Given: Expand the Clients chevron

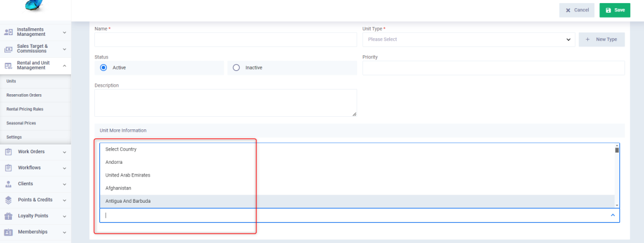Looking at the screenshot, I should click(x=65, y=184).
